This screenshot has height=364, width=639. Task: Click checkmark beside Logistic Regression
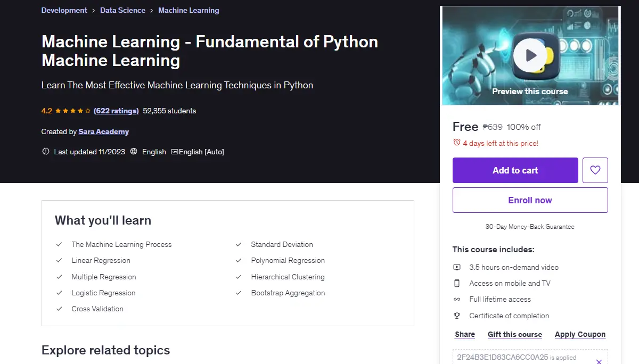coord(60,293)
